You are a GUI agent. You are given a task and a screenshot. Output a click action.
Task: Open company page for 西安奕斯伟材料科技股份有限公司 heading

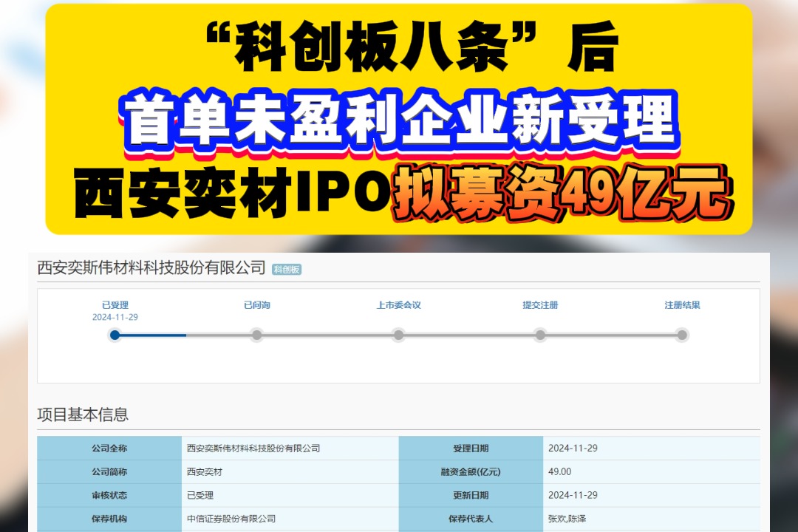coord(148,269)
